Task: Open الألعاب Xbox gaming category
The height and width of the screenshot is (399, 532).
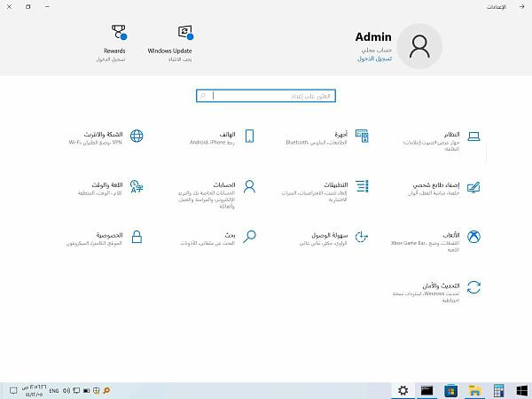Action: click(x=436, y=241)
